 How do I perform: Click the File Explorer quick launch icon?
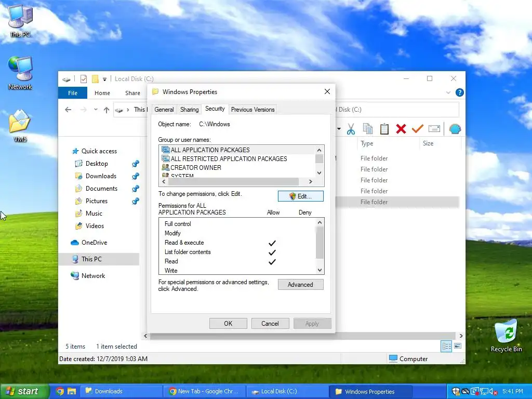[x=72, y=391]
